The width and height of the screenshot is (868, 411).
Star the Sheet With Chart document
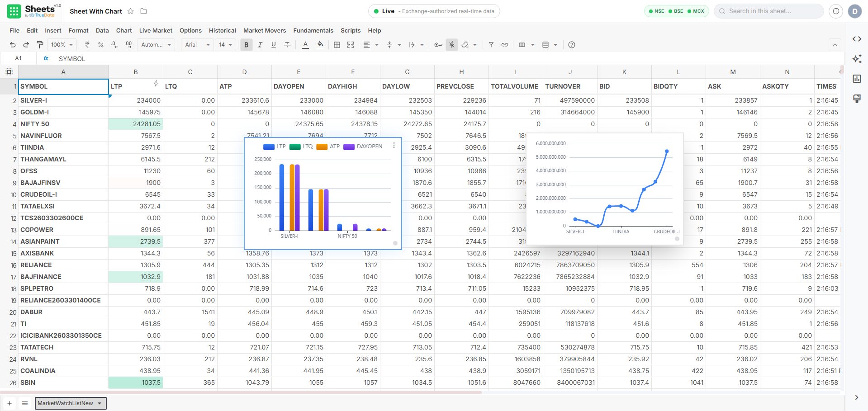pyautogui.click(x=131, y=11)
